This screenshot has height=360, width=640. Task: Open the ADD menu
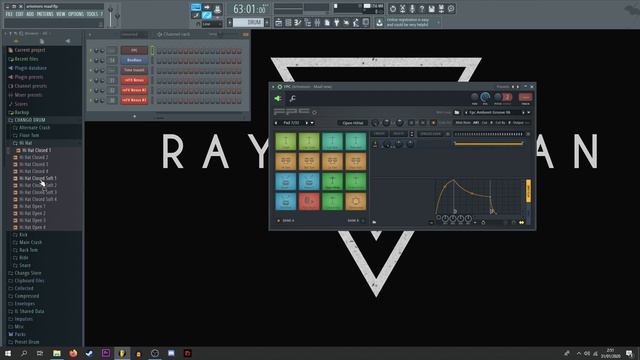click(30, 14)
